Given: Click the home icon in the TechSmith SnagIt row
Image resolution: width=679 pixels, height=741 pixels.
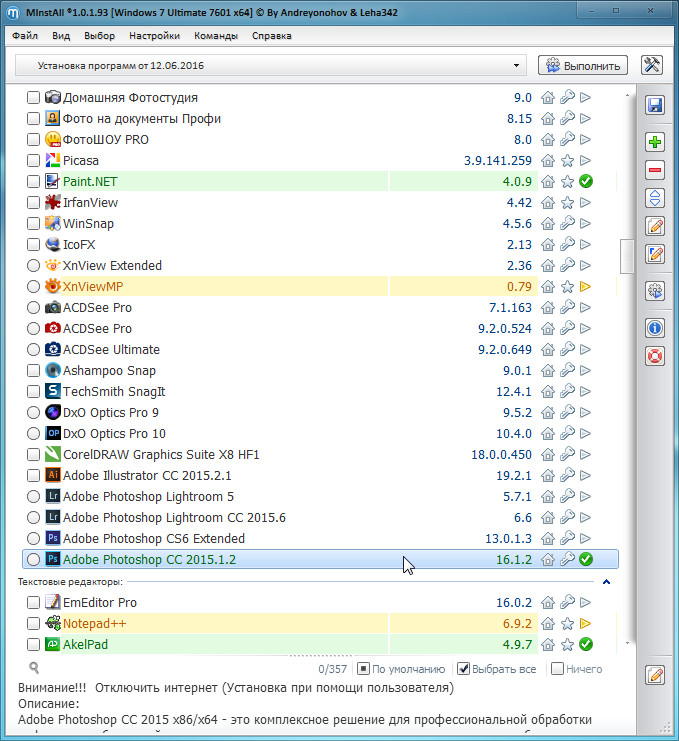Looking at the screenshot, I should [x=548, y=391].
